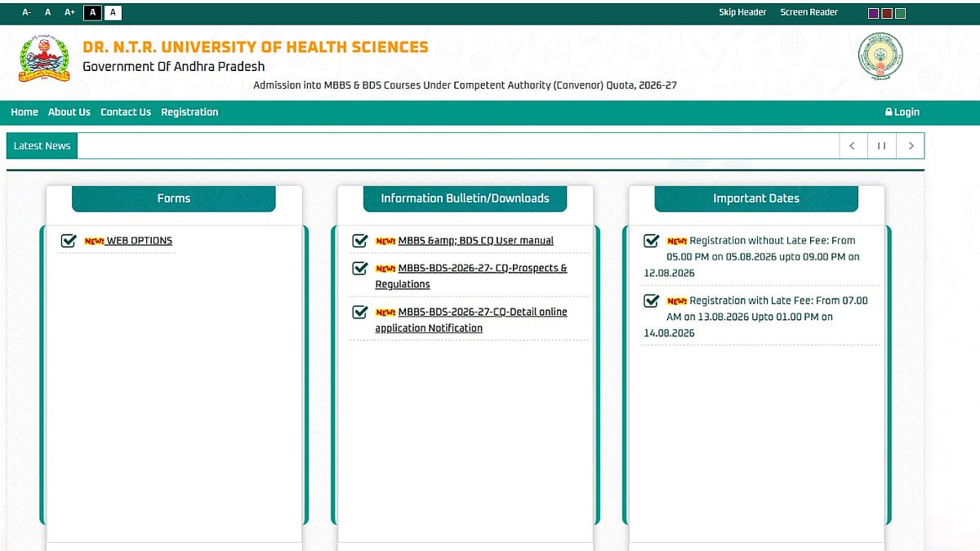Open the Screen Reader link
This screenshot has height=551, width=980.
pyautogui.click(x=808, y=12)
